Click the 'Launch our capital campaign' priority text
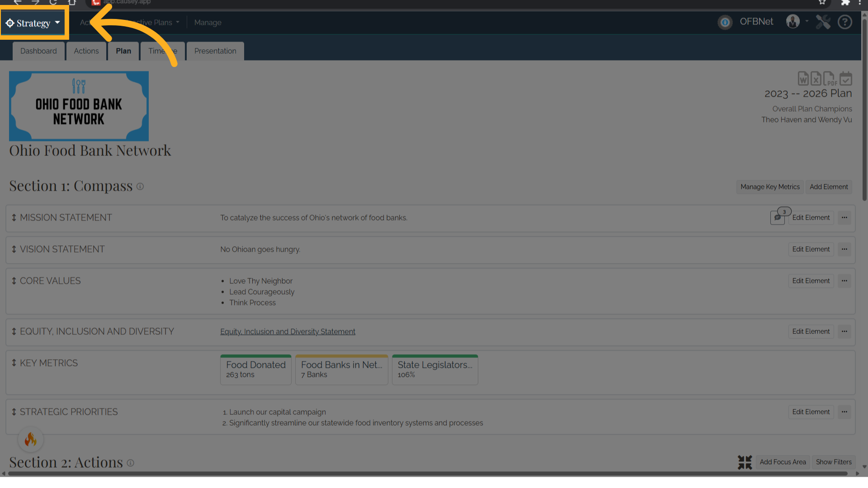 pyautogui.click(x=278, y=412)
